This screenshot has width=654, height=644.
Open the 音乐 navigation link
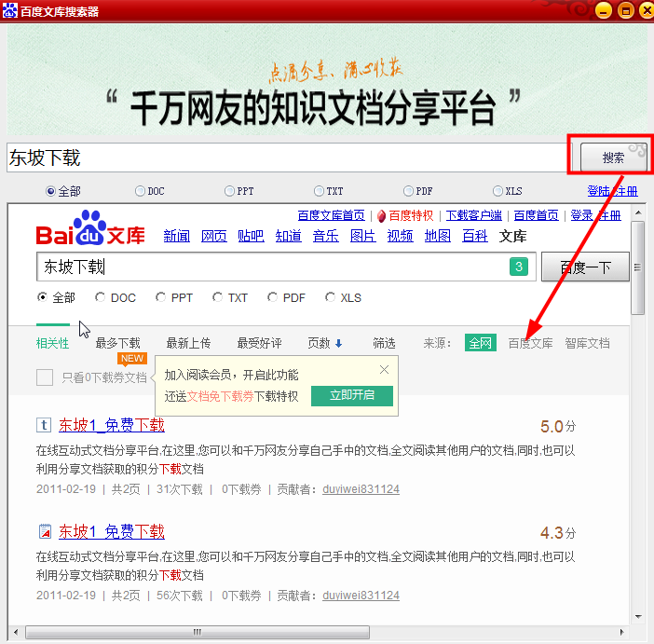pos(326,236)
